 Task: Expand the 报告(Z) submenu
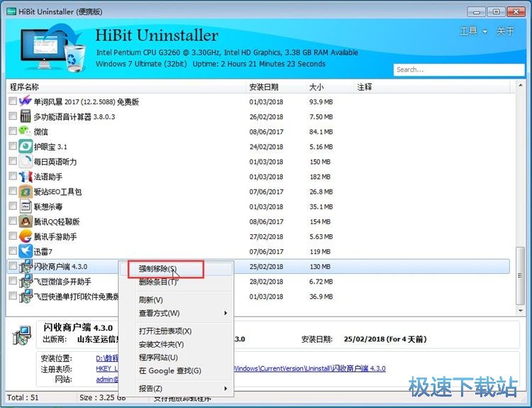(176, 388)
